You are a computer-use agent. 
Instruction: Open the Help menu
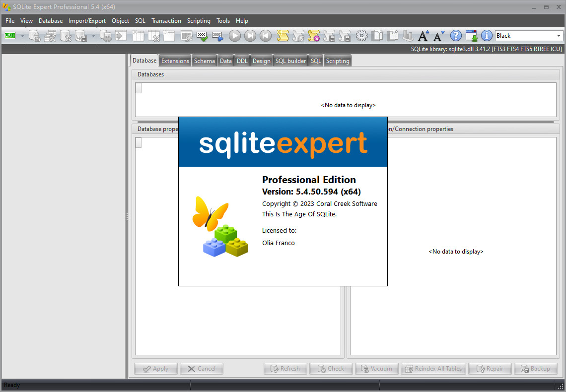(x=242, y=21)
